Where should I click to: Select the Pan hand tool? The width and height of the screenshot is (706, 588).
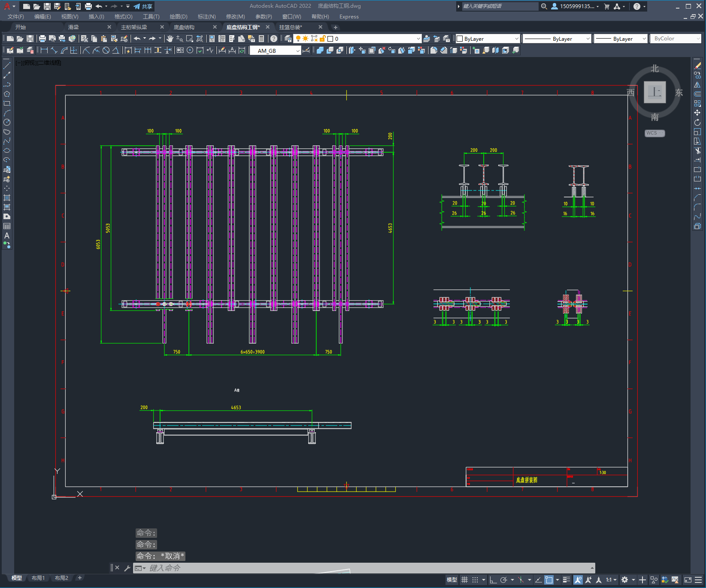click(x=170, y=39)
